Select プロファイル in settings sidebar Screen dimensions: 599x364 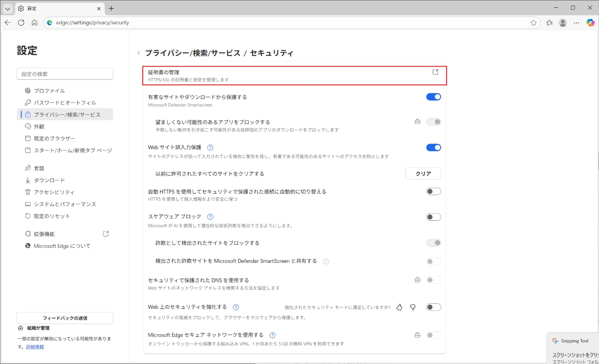pyautogui.click(x=49, y=90)
